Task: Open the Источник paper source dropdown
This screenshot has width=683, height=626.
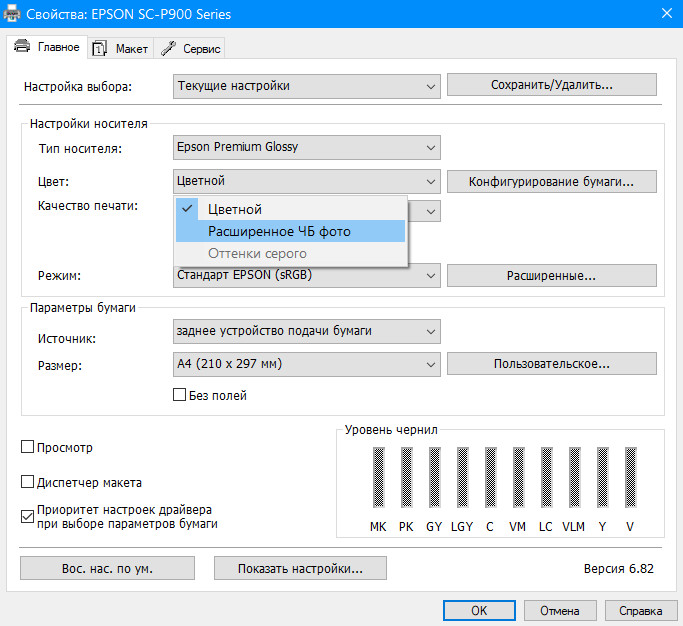Action: click(x=307, y=332)
